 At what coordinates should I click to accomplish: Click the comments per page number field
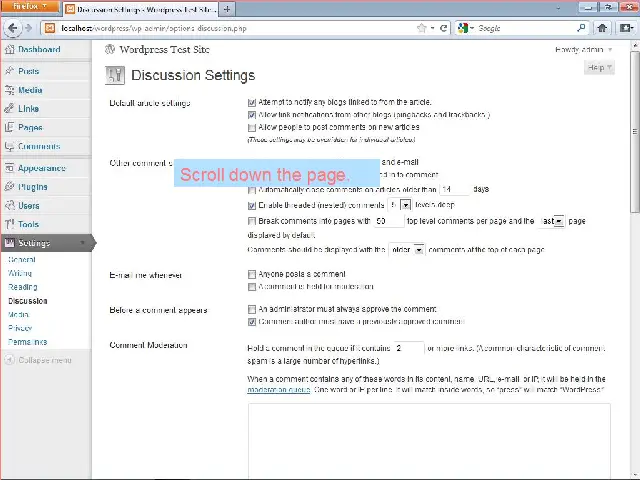tap(389, 221)
